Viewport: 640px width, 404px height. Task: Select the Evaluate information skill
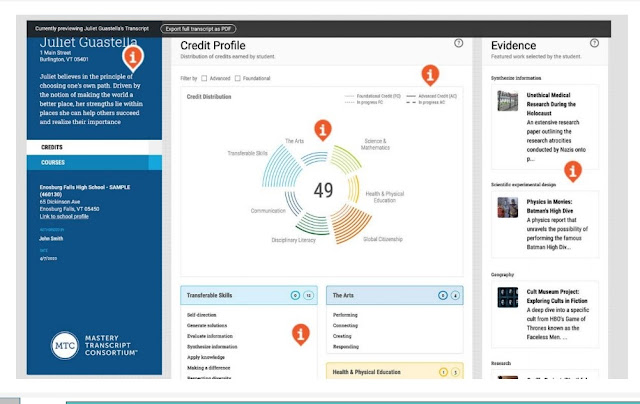click(210, 336)
